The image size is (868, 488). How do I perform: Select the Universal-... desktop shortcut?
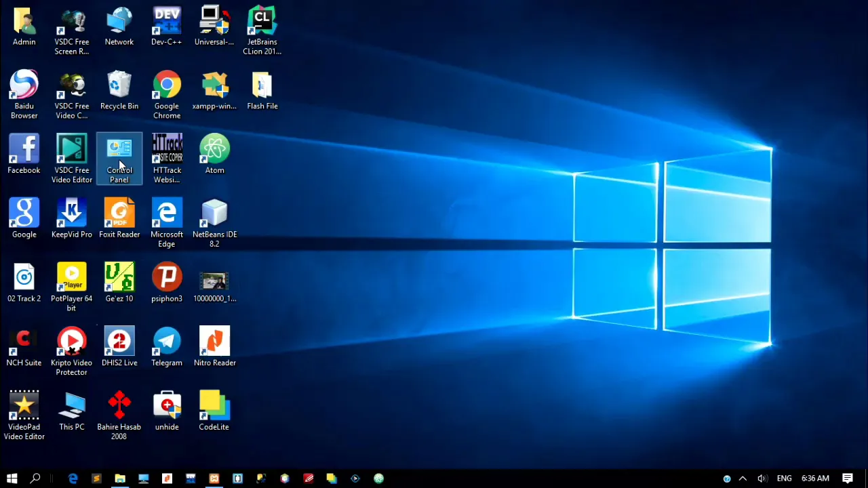214,27
